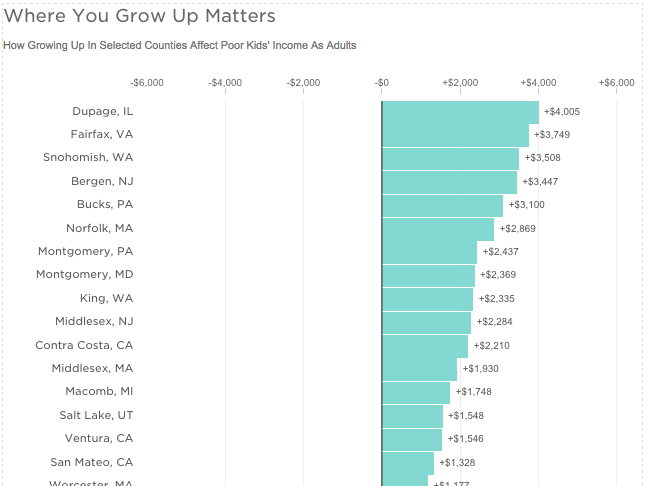Click the +$3,100 value label
The width and height of the screenshot is (648, 486).
(527, 205)
